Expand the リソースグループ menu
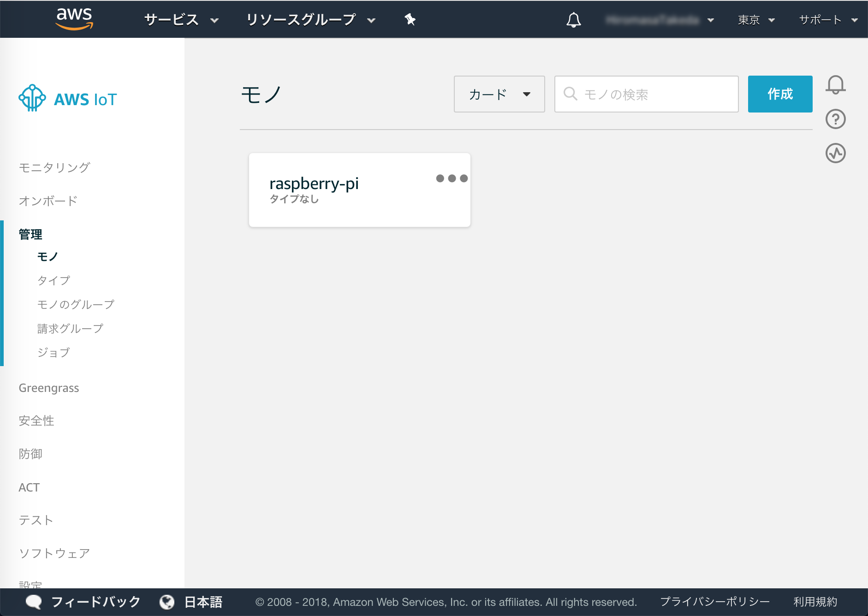This screenshot has height=616, width=868. 311,20
